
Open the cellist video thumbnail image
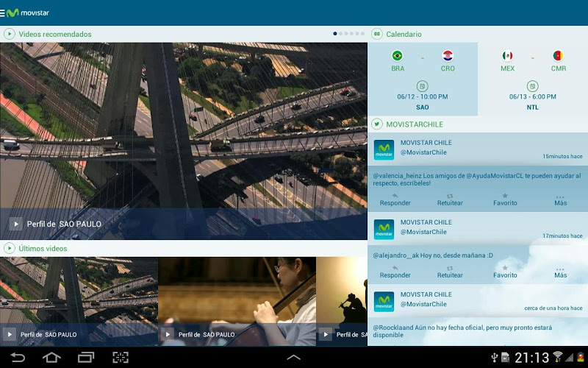(x=237, y=301)
